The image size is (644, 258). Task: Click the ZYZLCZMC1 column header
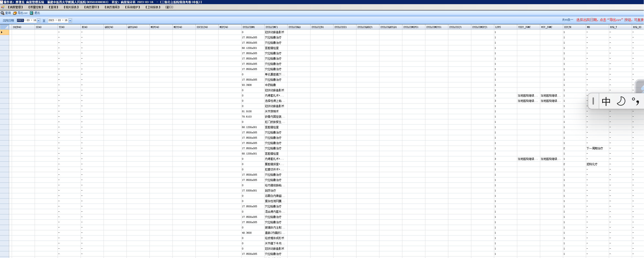point(272,27)
